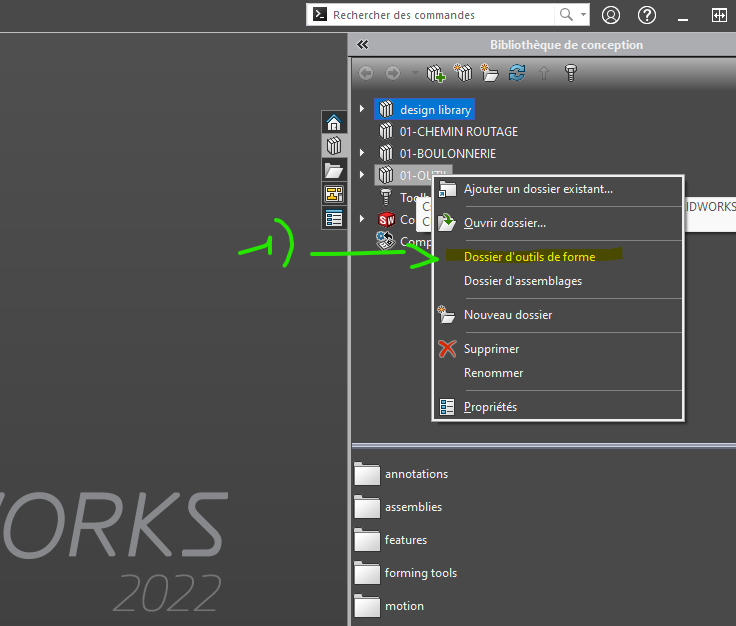The height and width of the screenshot is (626, 736).
Task: Open File Explorer task pane tab
Action: click(x=334, y=170)
